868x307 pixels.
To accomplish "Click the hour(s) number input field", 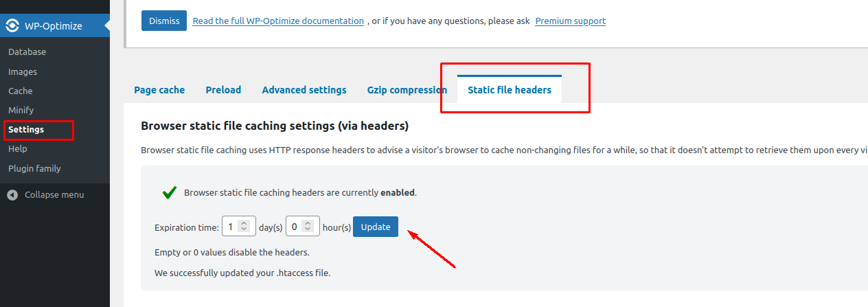I will click(x=302, y=227).
